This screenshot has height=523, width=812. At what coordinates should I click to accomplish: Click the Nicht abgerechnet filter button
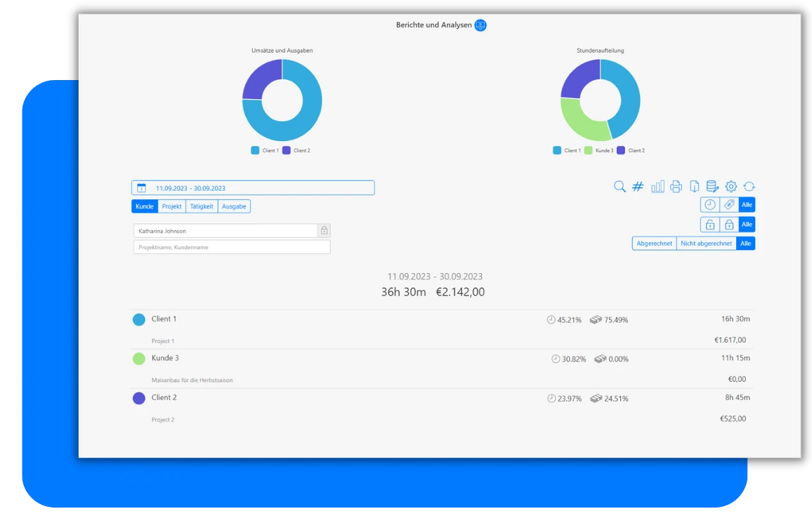[706, 244]
